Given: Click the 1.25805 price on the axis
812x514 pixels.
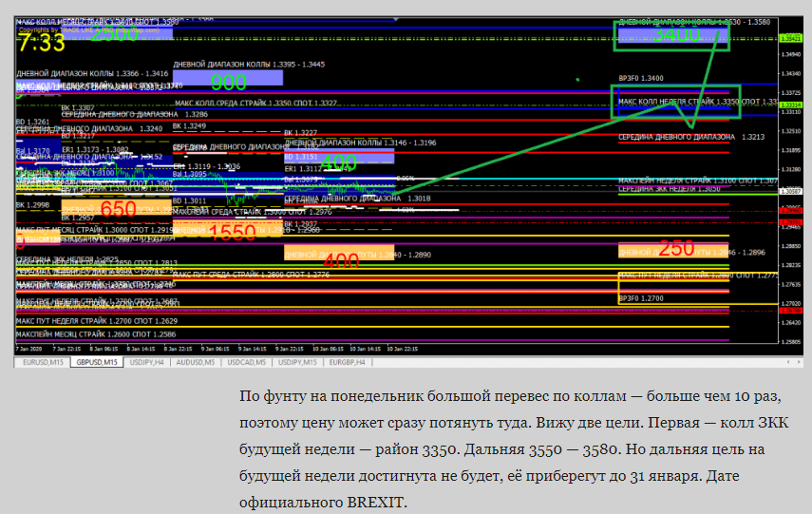Looking at the screenshot, I should pyautogui.click(x=791, y=342).
